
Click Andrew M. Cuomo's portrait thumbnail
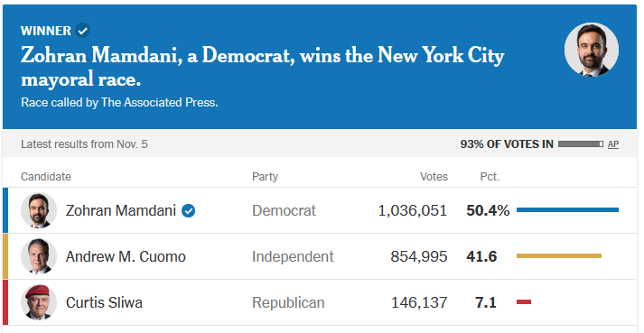pos(39,256)
